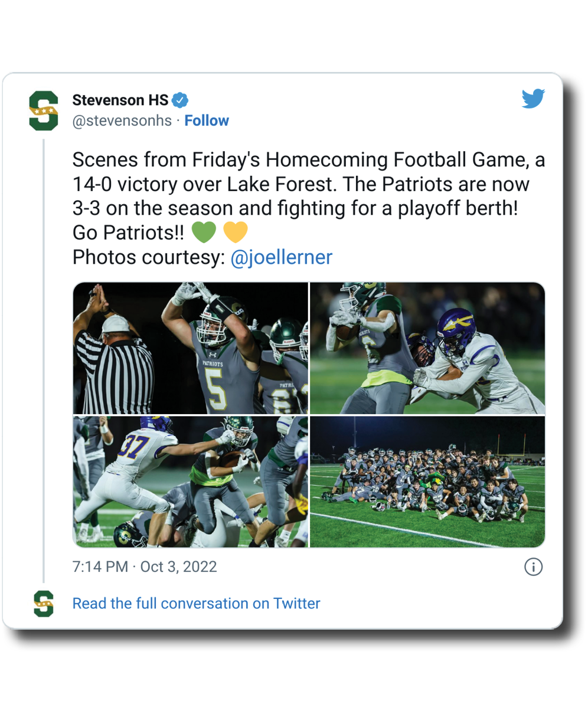Follow the Stevenson HS account
This screenshot has width=588, height=724.
click(207, 121)
